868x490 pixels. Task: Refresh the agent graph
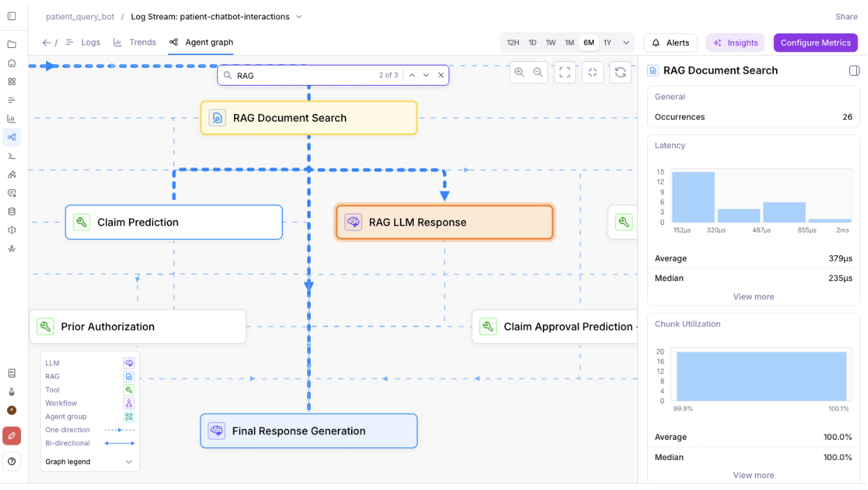click(621, 72)
